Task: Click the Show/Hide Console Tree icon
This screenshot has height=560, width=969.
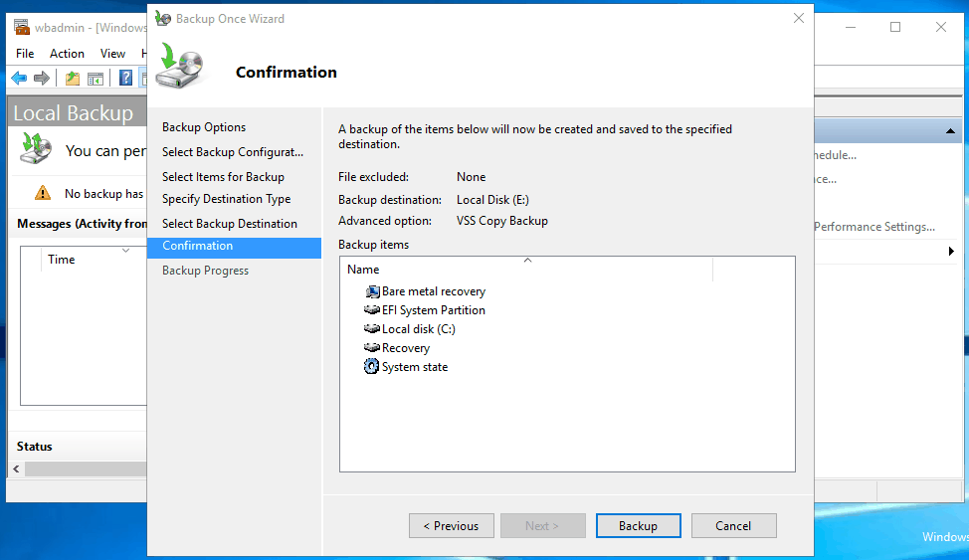Action: coord(97,79)
